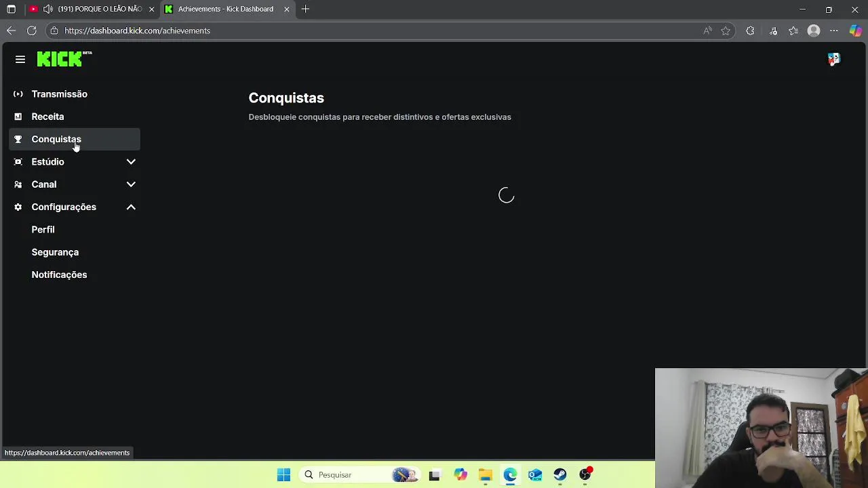Add page to favorites star
This screenshot has height=488, width=868.
click(x=726, y=30)
